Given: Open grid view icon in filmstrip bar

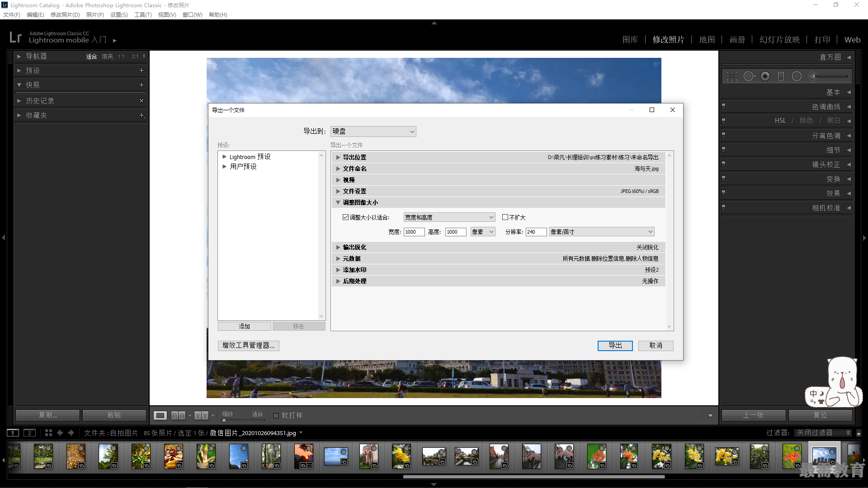Looking at the screenshot, I should [48, 433].
